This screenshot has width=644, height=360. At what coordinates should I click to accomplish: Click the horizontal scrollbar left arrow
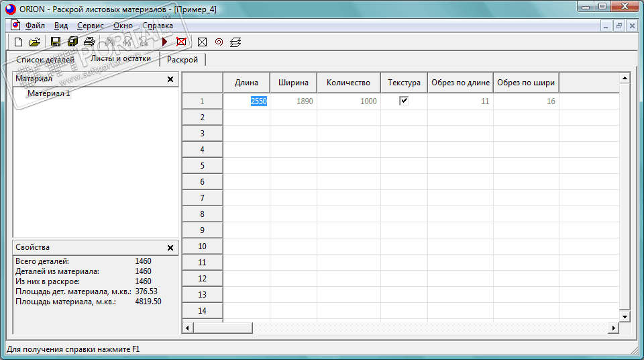click(x=188, y=328)
